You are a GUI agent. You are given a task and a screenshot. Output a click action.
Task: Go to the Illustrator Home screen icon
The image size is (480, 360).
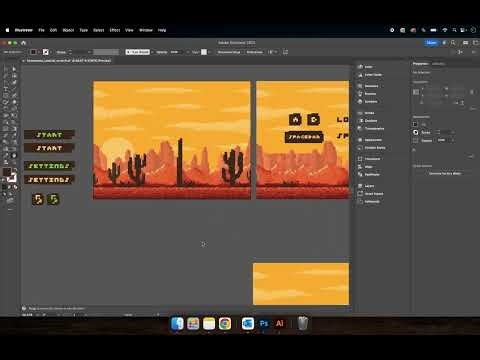pos(23,43)
